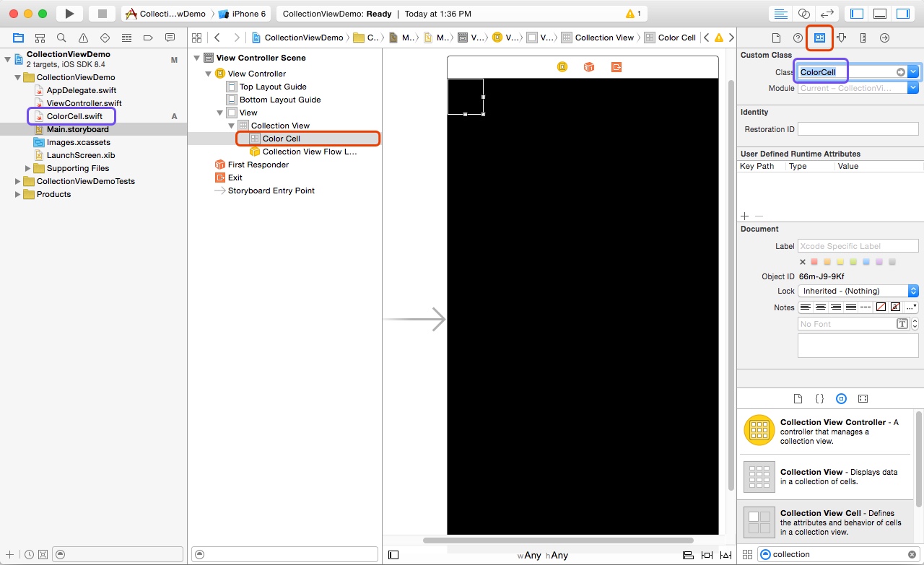The width and height of the screenshot is (924, 565).
Task: Clear the label color with X
Action: click(x=803, y=262)
